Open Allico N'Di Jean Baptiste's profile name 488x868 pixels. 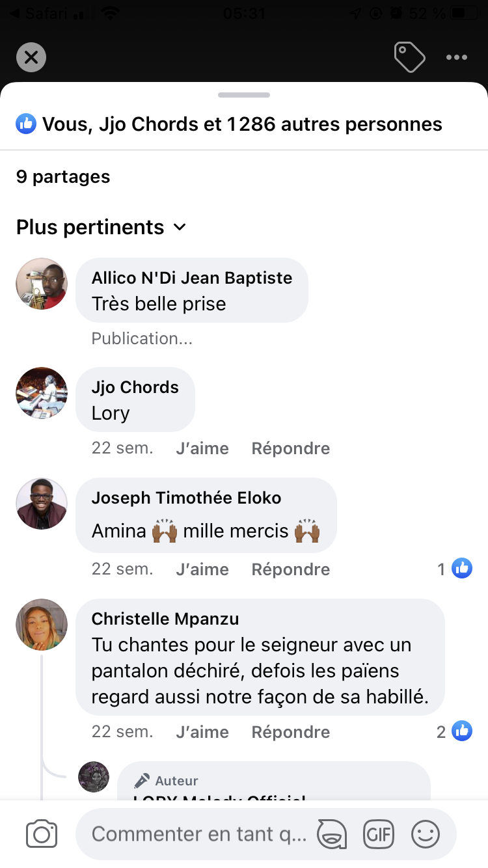coord(192,278)
